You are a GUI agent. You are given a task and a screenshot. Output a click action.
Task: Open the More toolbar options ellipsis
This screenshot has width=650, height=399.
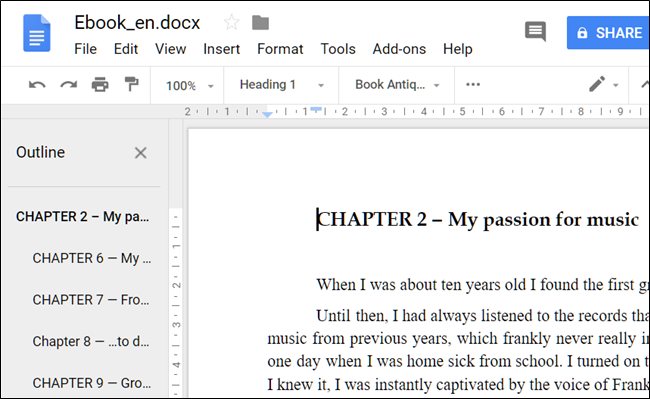[x=473, y=85]
